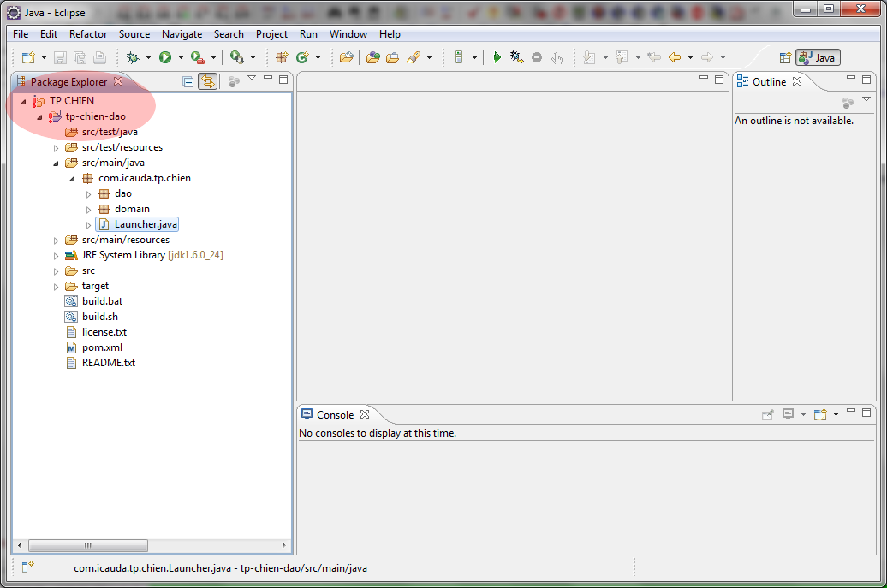
Task: Click the Package Explorer horizontal scrollbar thumb
Action: (87, 545)
